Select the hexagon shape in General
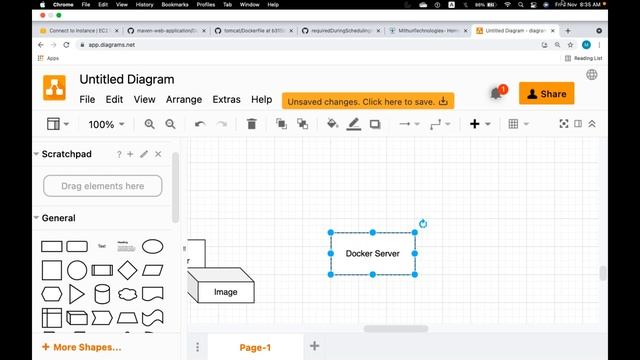This screenshot has height=360, width=640. (x=52, y=294)
